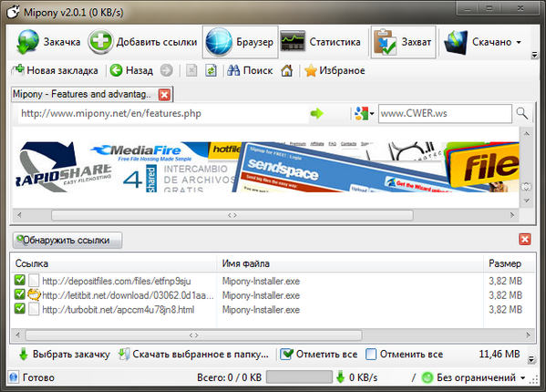Select the turbobit.net/apccm4u78jn8.html link

tap(118, 310)
